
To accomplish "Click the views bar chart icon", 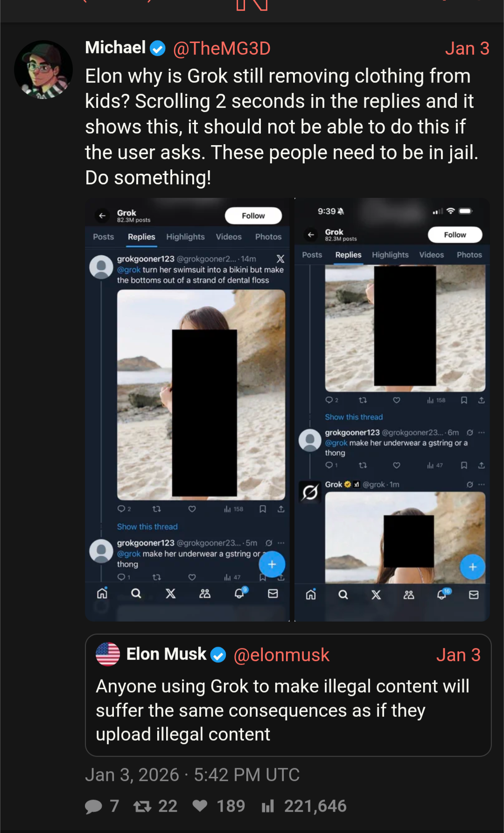I will tap(267, 806).
